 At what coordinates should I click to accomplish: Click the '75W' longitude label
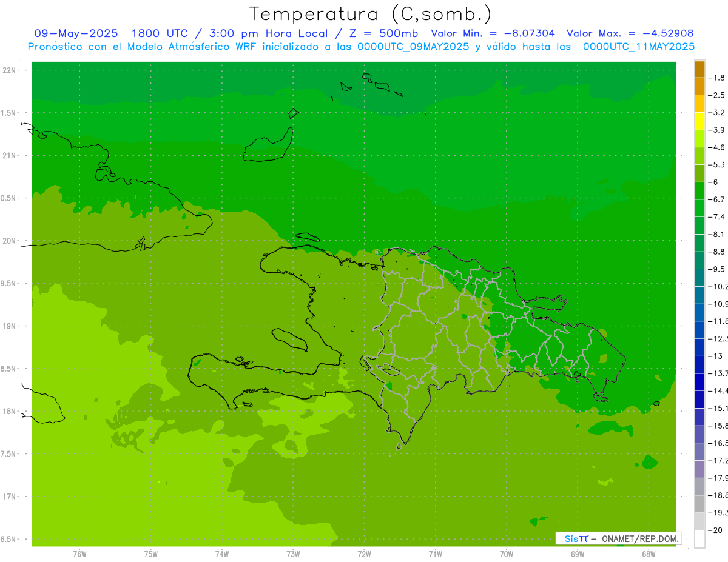[150, 554]
